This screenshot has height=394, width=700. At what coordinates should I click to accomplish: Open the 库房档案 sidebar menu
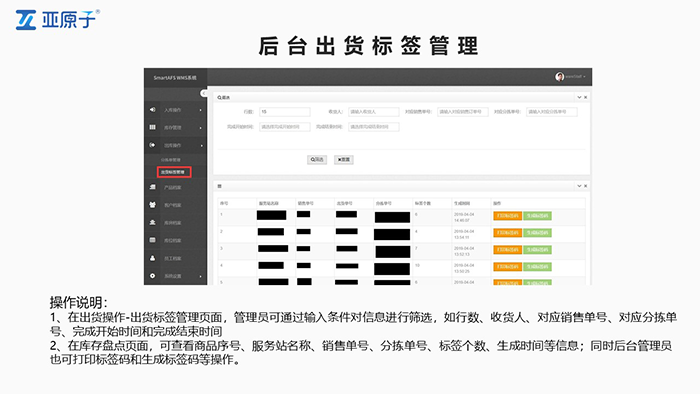175,223
